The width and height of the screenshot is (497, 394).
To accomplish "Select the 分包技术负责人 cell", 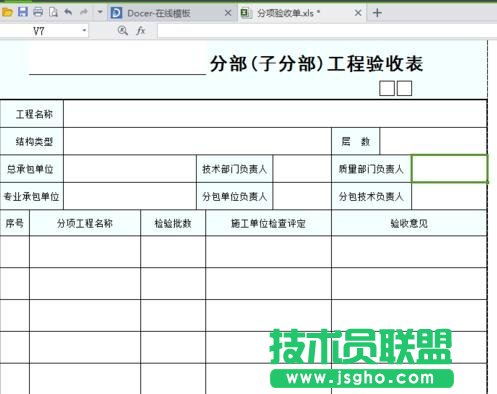I will click(372, 196).
